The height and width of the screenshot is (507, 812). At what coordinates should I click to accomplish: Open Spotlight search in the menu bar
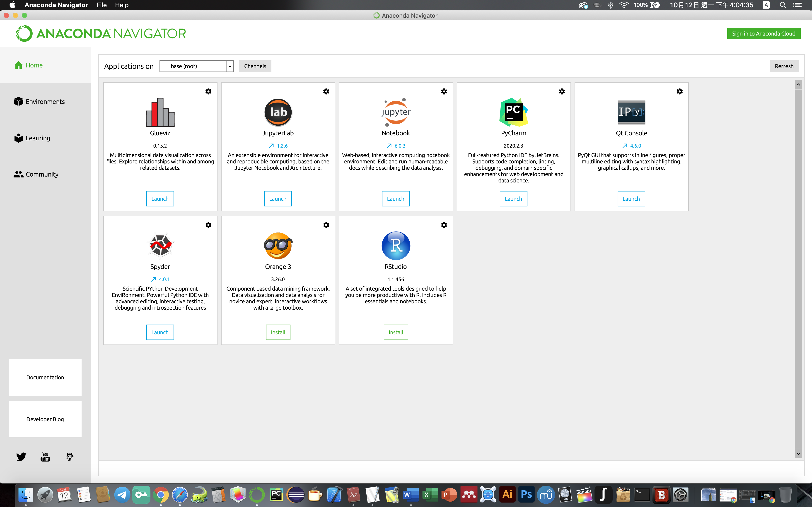pyautogui.click(x=783, y=5)
